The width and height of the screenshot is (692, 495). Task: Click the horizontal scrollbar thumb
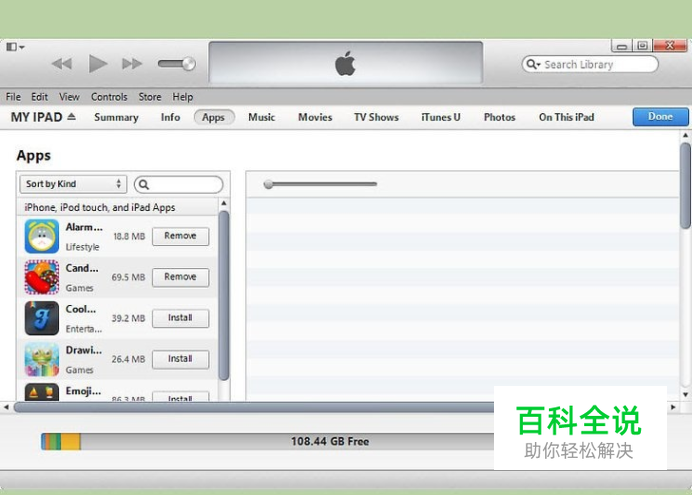254,407
